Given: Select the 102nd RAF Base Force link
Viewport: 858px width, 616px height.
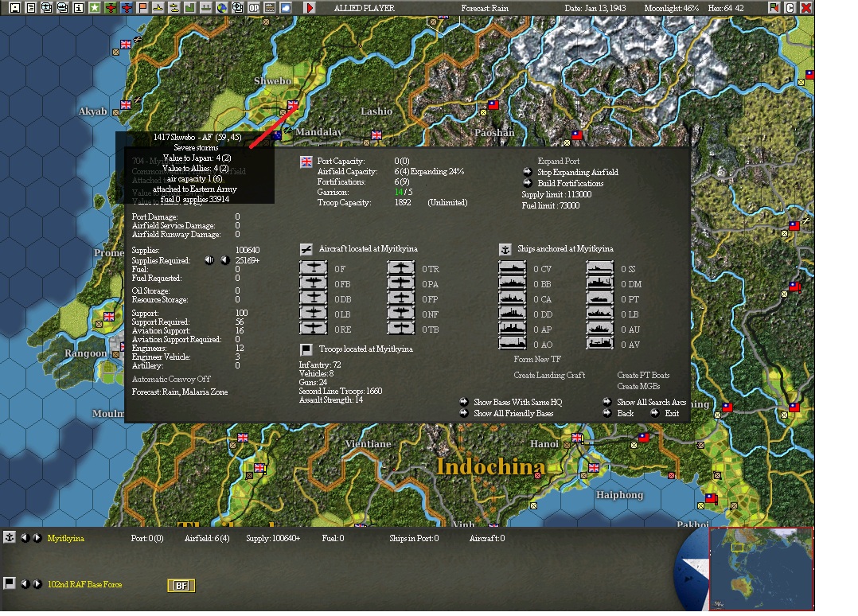Looking at the screenshot, I should pos(85,584).
